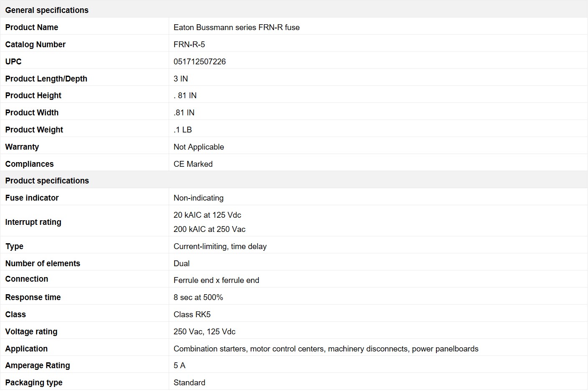588x392 pixels.
Task: Select the Warranty value Not Applicable
Action: (x=199, y=147)
